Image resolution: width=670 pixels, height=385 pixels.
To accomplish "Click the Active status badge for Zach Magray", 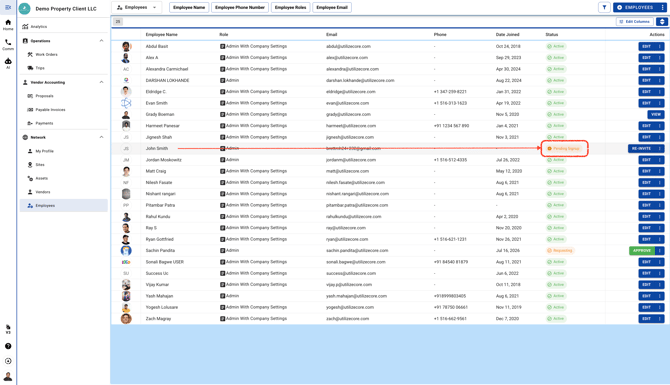I will (x=556, y=319).
